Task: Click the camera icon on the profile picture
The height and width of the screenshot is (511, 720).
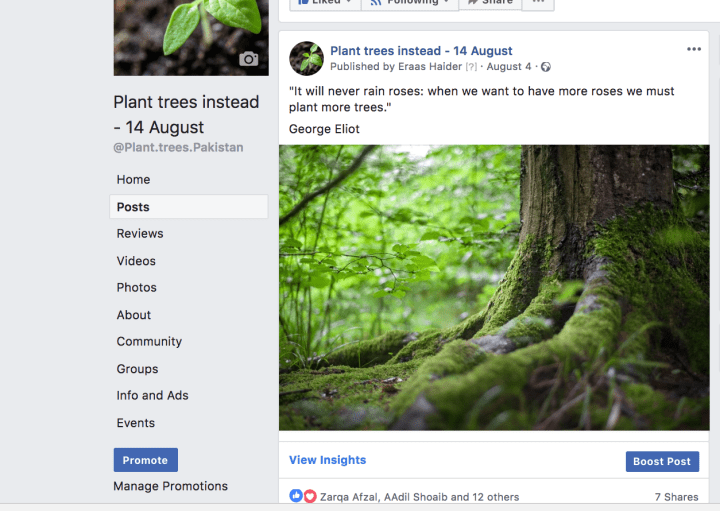Action: click(249, 59)
